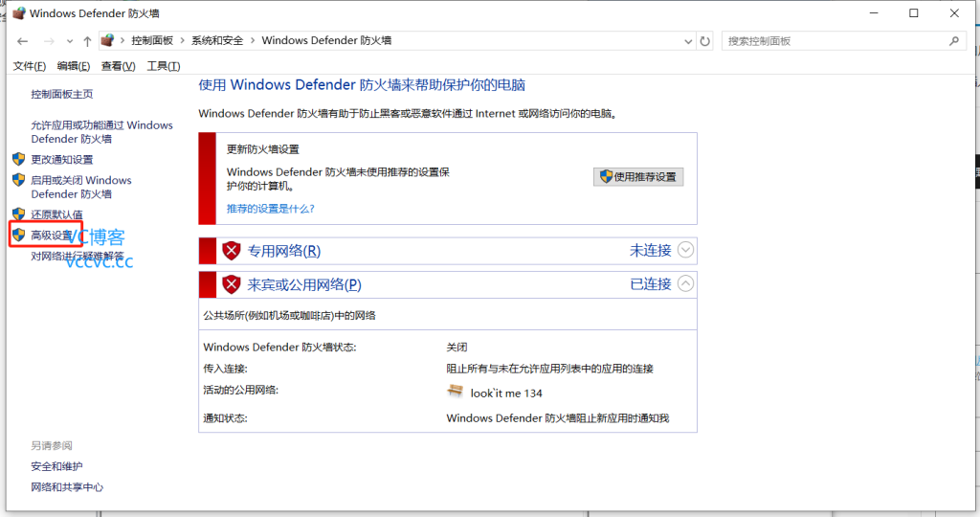Click the Back navigation arrow
Screen dimensions: 980x517
pos(23,41)
